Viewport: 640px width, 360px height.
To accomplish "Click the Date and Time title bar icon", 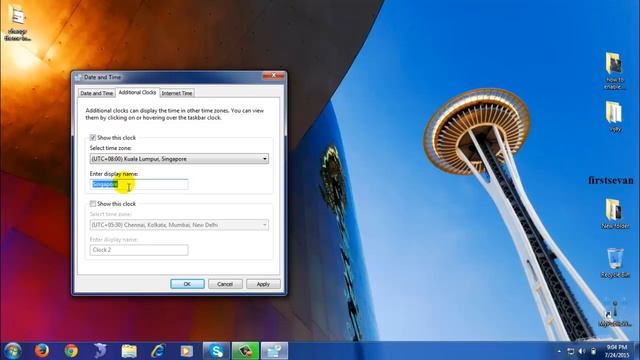I will 78,77.
